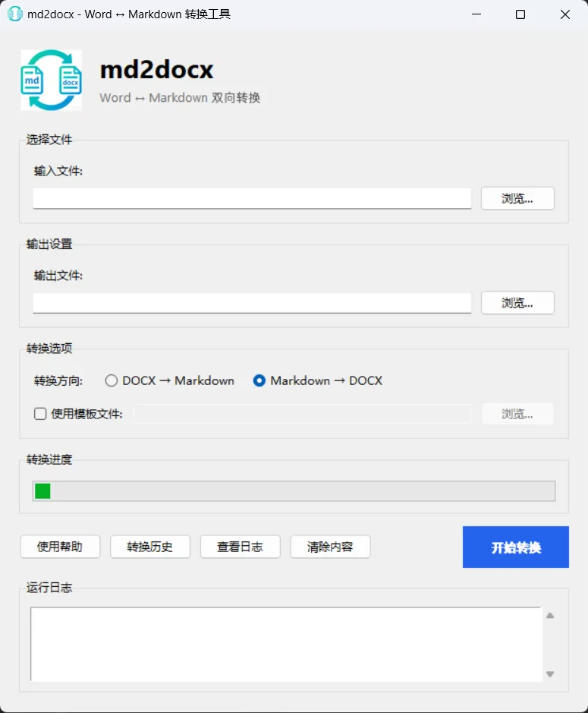Click the log scroll up arrow

coord(550,616)
